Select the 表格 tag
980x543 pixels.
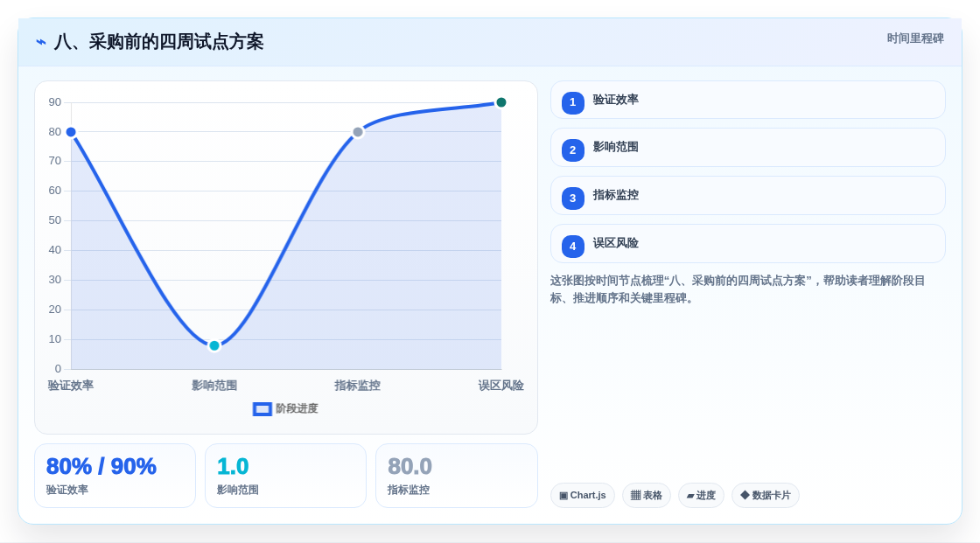647,496
